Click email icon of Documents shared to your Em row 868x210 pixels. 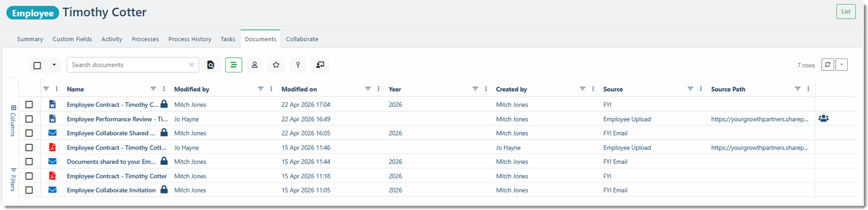click(53, 161)
